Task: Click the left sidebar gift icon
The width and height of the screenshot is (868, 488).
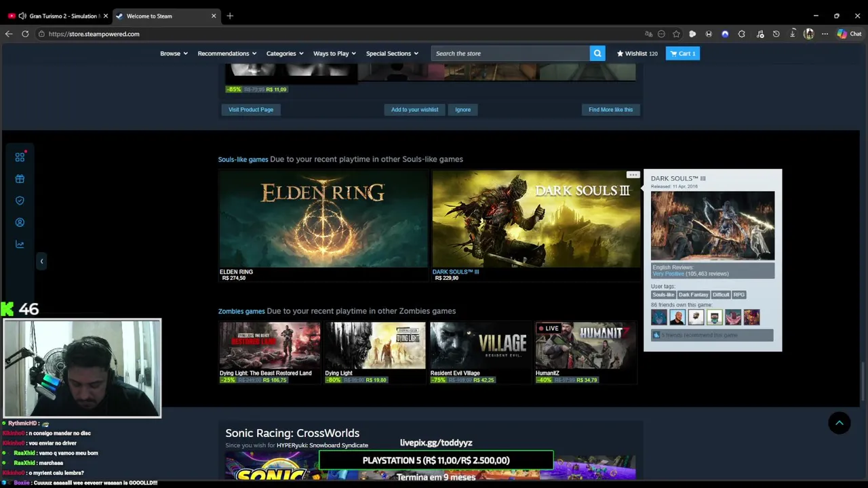Action: point(20,179)
